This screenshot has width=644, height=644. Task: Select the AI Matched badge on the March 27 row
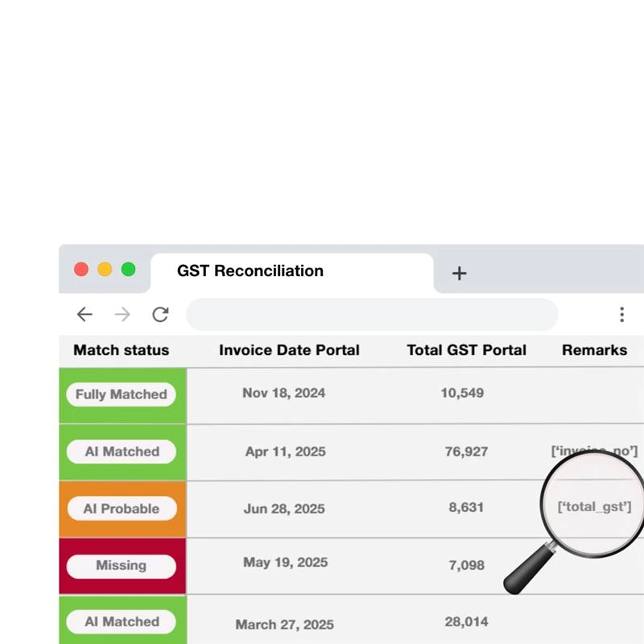pos(122,621)
